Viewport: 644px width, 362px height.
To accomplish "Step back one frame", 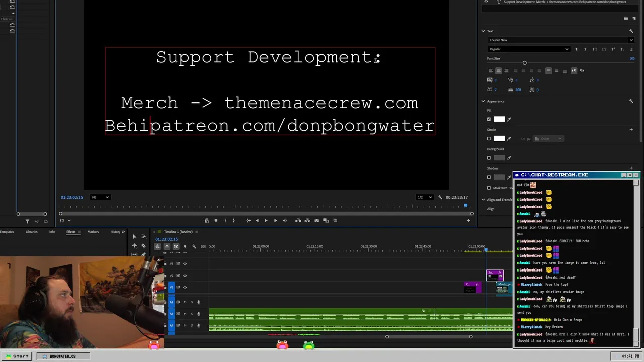I will pyautogui.click(x=257, y=220).
